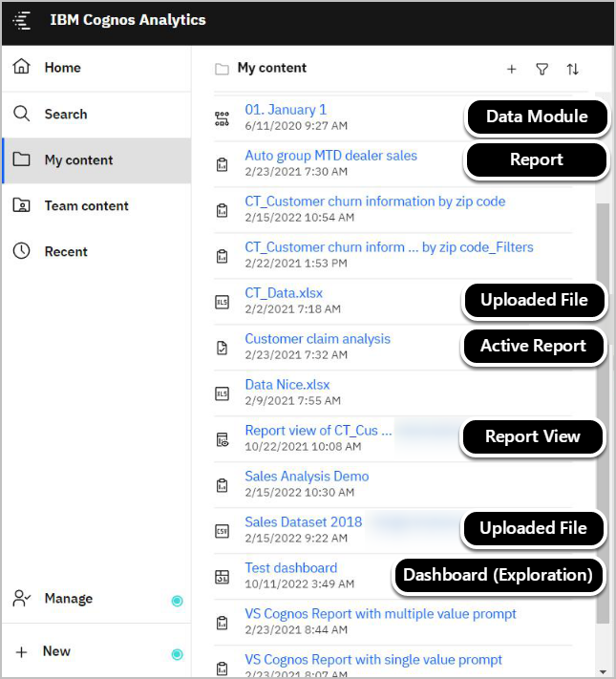Open the CT_Data.xlsx file
616x679 pixels.
[x=284, y=293]
